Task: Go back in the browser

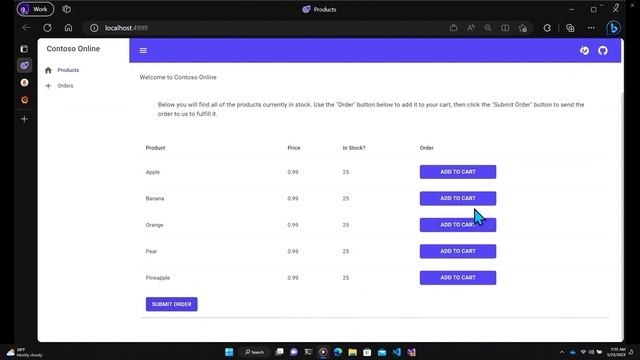Action: point(27,28)
